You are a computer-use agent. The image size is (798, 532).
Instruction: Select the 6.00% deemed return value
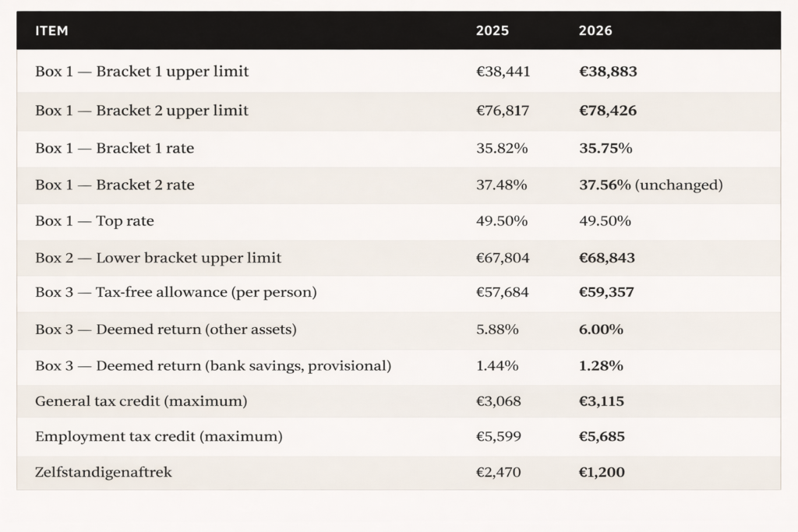point(601,329)
